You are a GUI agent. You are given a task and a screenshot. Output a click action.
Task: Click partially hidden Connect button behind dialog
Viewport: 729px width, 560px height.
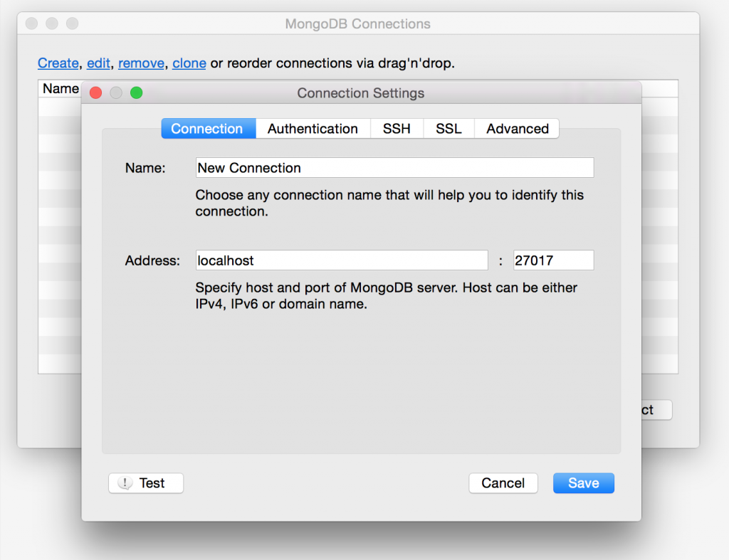(656, 410)
